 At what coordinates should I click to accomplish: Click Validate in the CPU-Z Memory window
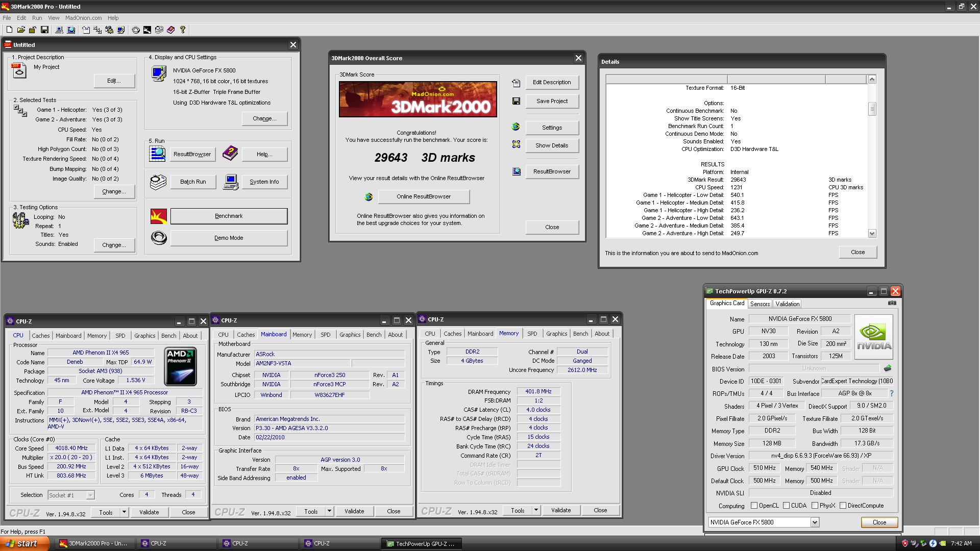561,510
